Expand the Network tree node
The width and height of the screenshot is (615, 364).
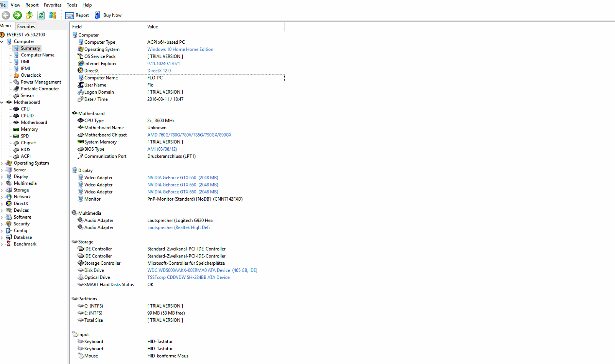[2, 197]
